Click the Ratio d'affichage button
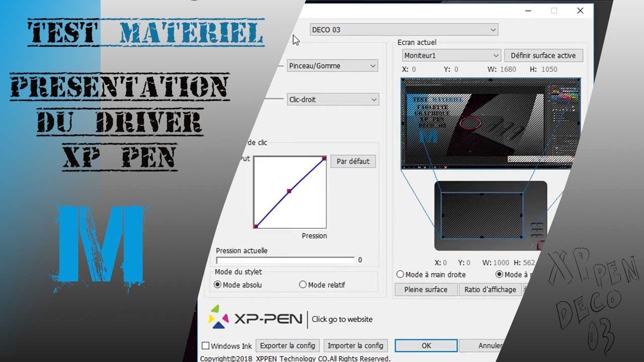 point(490,290)
